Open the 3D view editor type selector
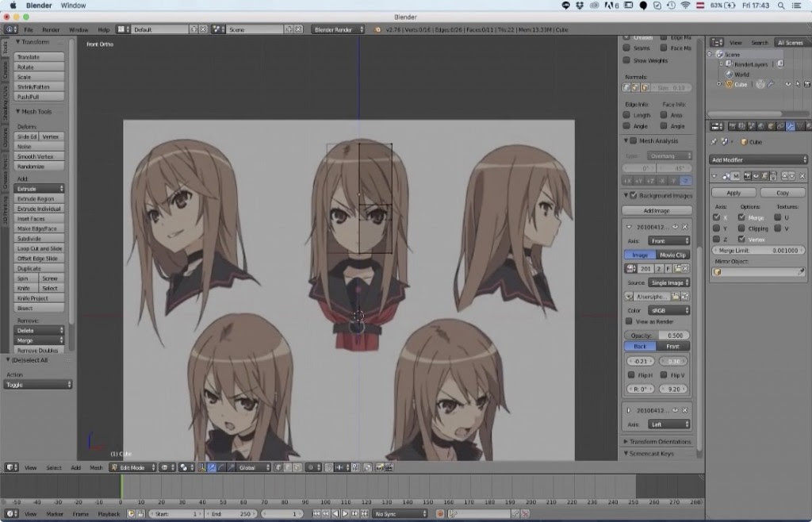Image resolution: width=812 pixels, height=522 pixels. click(x=11, y=467)
